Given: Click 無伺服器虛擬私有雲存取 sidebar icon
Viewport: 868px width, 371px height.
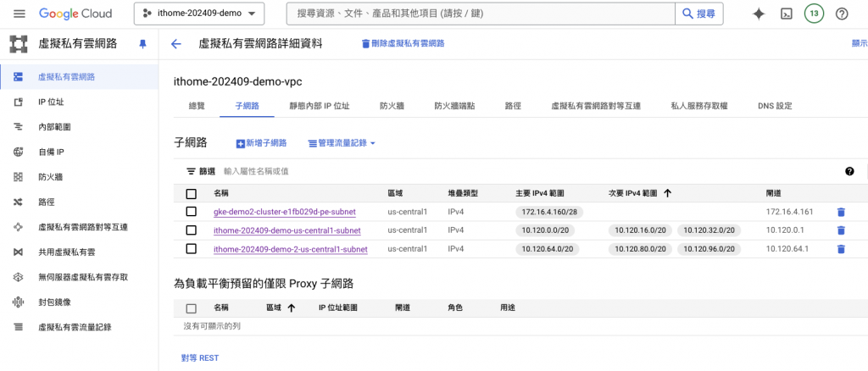Looking at the screenshot, I should tap(19, 277).
